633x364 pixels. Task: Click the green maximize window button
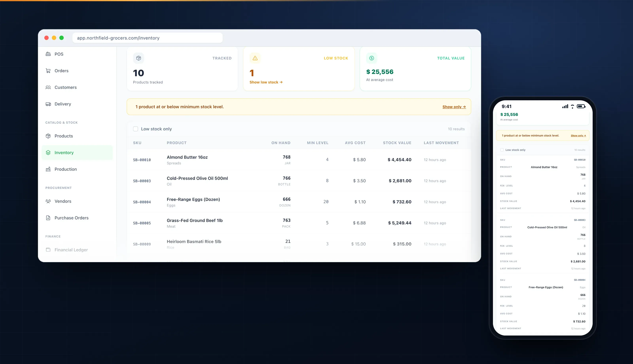pyautogui.click(x=62, y=38)
